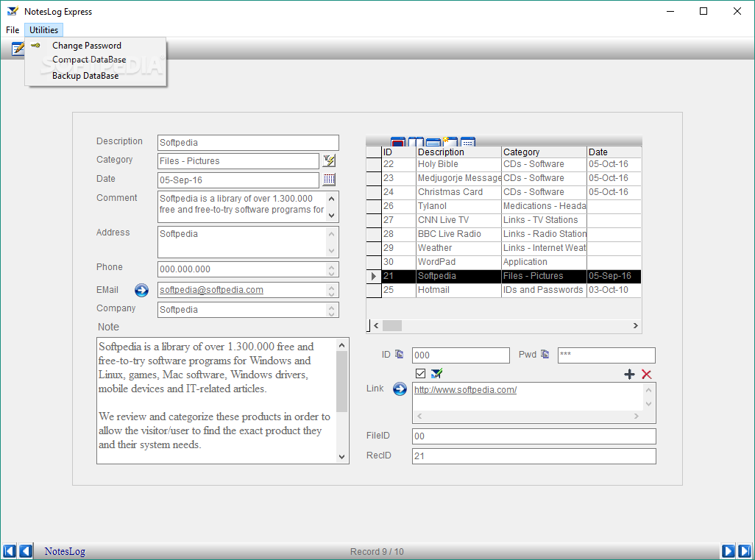Click the copy icon beside the ID label

click(399, 354)
